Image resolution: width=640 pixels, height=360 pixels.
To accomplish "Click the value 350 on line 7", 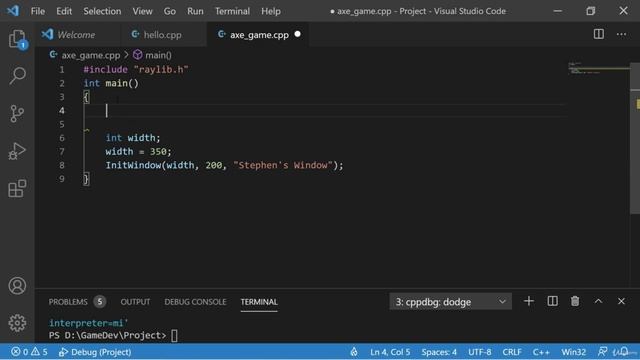I will (158, 151).
